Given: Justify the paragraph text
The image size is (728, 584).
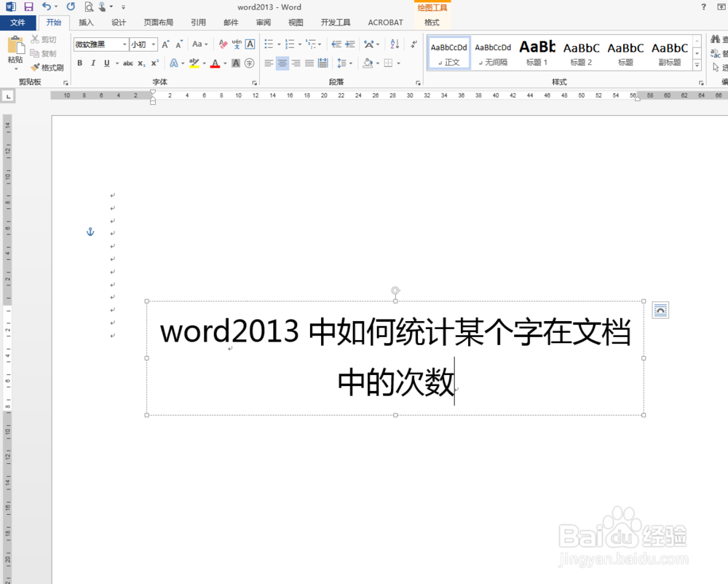Looking at the screenshot, I should 309,63.
